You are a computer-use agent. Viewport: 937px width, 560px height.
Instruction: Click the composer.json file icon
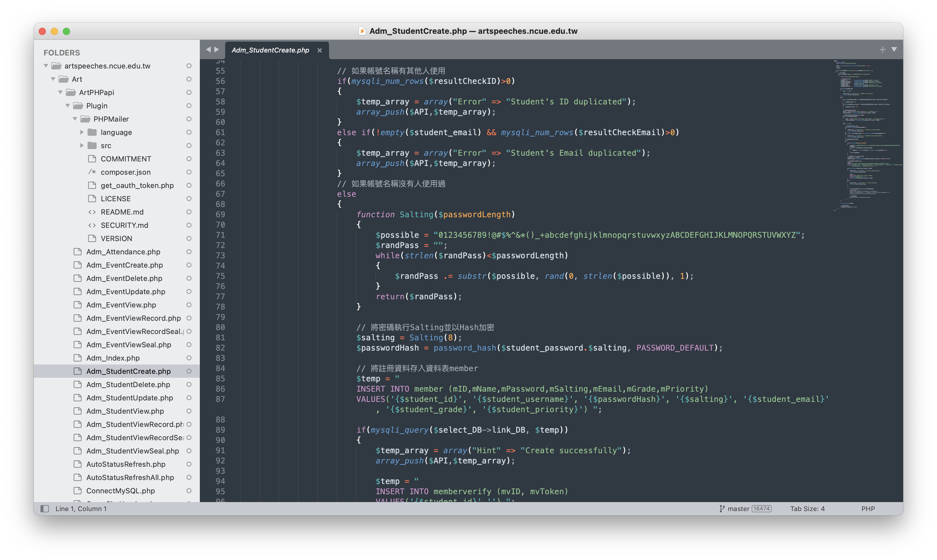coord(92,172)
